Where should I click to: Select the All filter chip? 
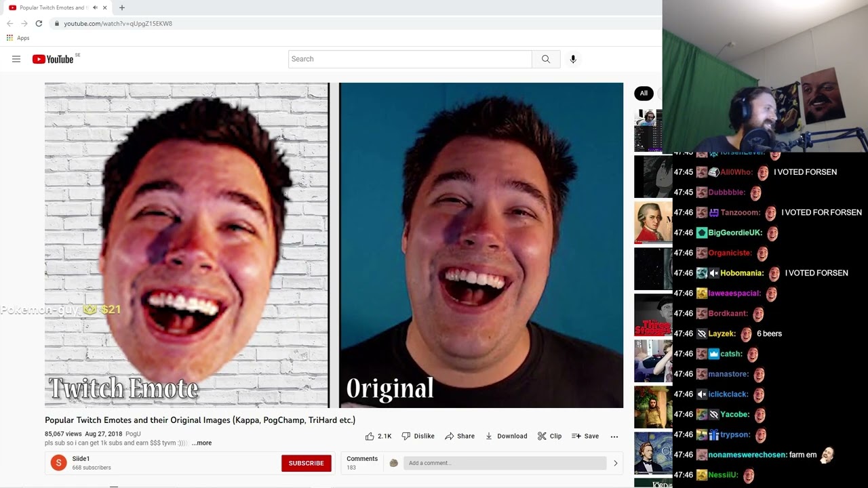pos(644,93)
